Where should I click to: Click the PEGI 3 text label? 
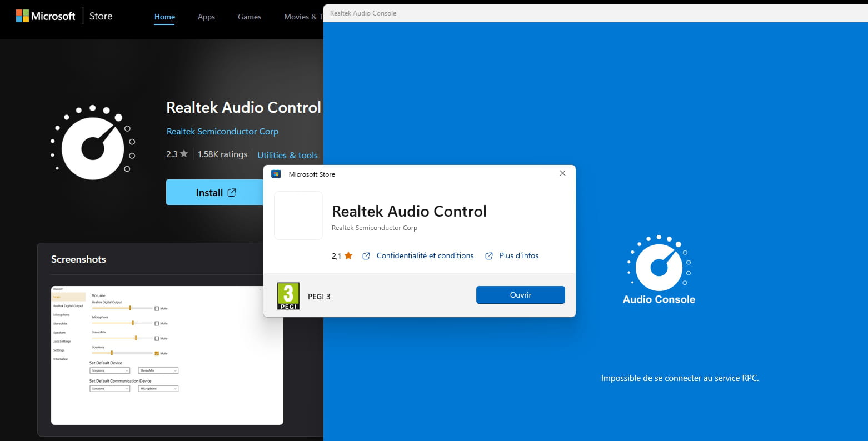point(319,297)
